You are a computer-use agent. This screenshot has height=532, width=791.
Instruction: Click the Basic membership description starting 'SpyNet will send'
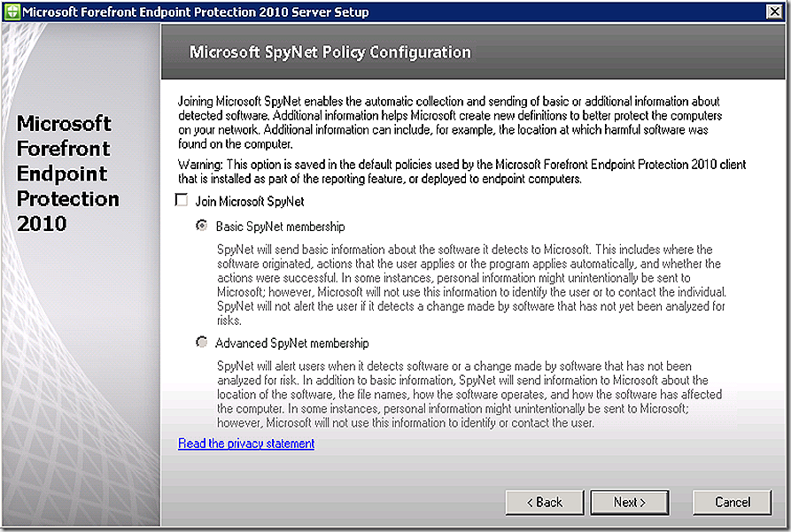[471, 285]
